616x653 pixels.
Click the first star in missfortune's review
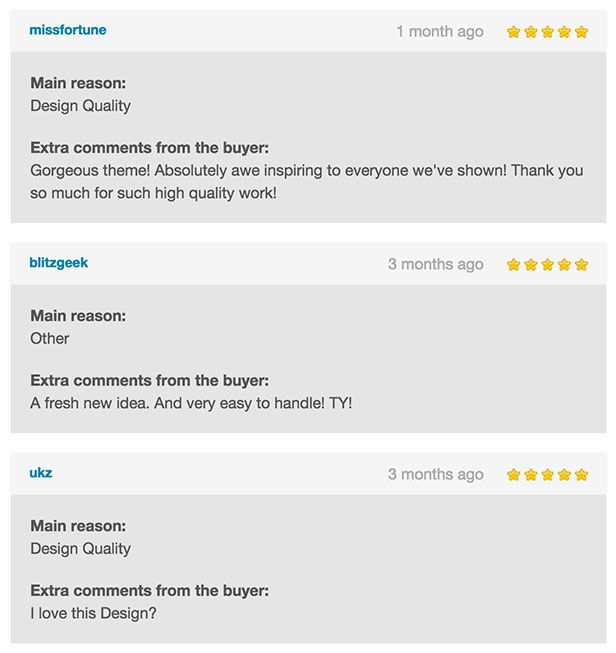coord(514,32)
